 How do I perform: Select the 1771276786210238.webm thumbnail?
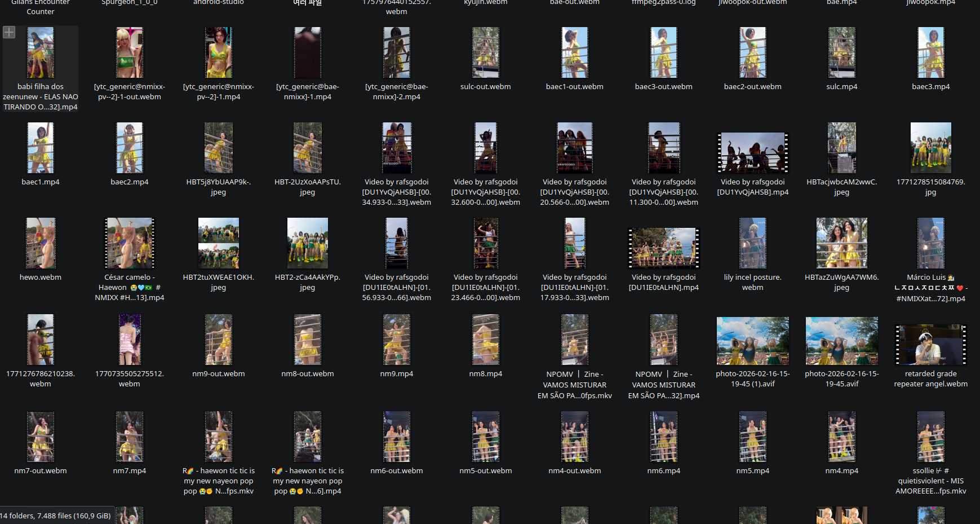point(41,340)
